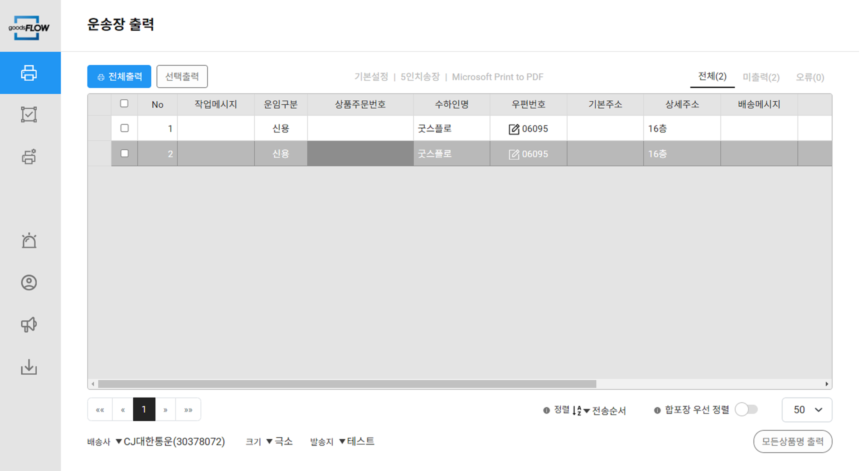Open the 배송사 CJ대한통운 dropdown
Image resolution: width=868 pixels, height=471 pixels.
tap(170, 441)
